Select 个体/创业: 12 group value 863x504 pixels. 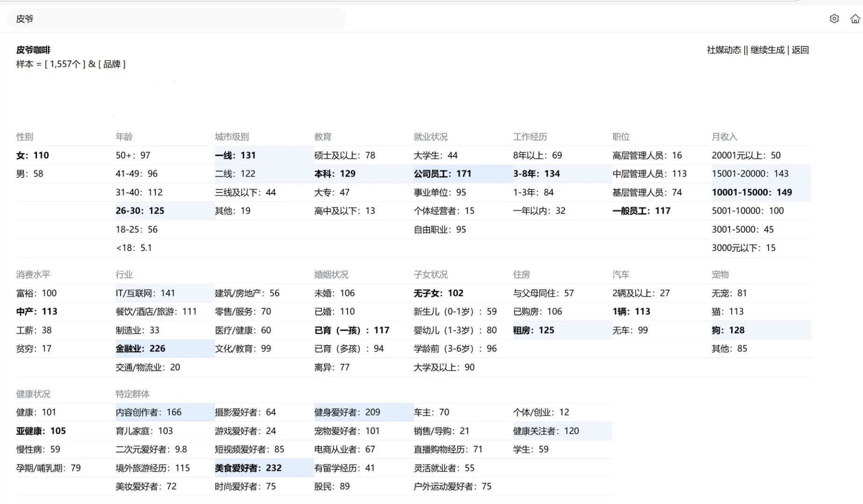[541, 413]
